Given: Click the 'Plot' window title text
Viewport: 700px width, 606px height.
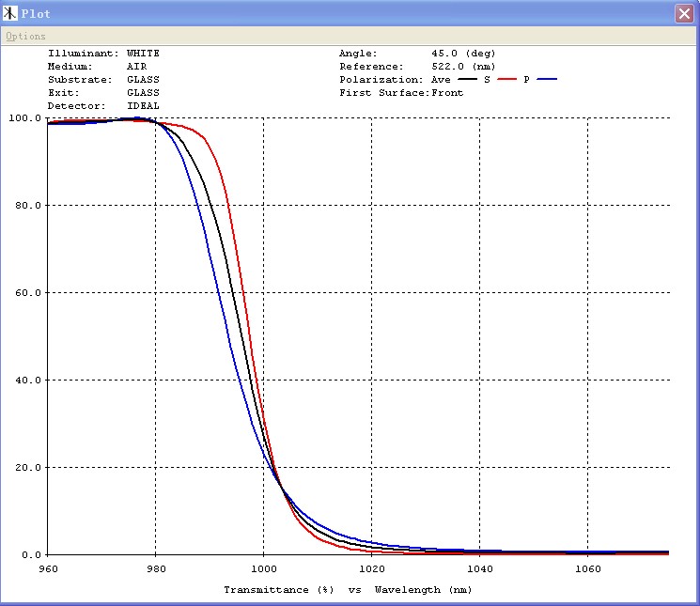Looking at the screenshot, I should point(36,14).
